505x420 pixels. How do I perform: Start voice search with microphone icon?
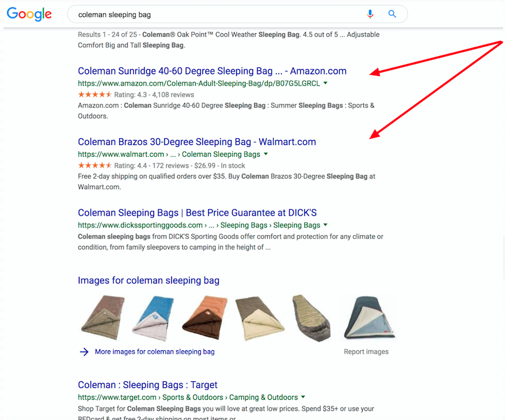coord(370,14)
